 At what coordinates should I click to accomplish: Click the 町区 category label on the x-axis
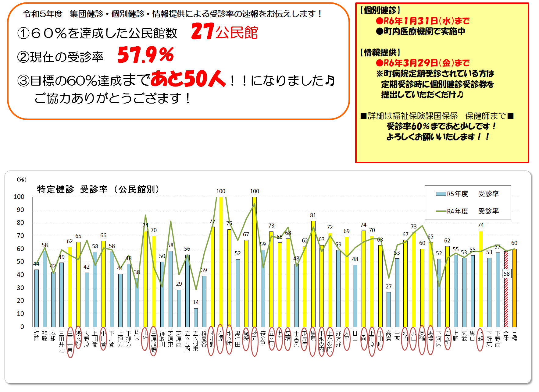(x=37, y=336)
